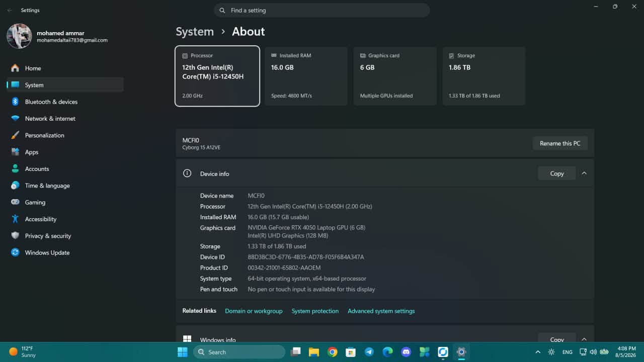Open the System protection link
The width and height of the screenshot is (644, 362).
315,311
